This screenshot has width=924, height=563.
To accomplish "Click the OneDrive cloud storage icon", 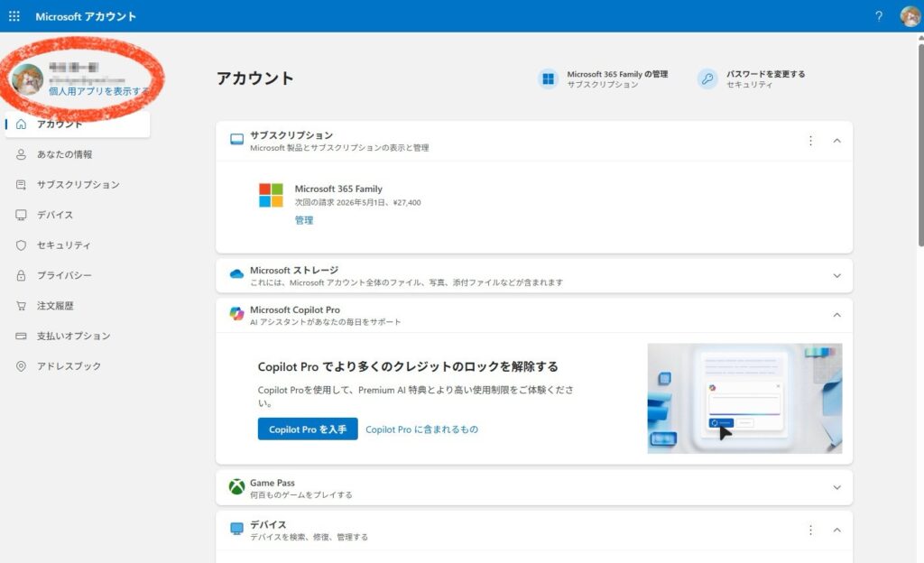I will tap(236, 274).
